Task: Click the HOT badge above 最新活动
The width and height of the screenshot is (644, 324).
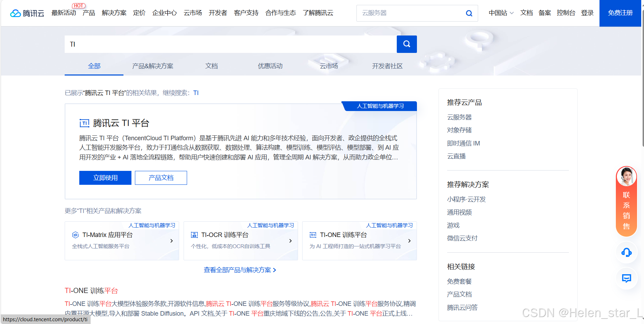Action: pyautogui.click(x=79, y=6)
